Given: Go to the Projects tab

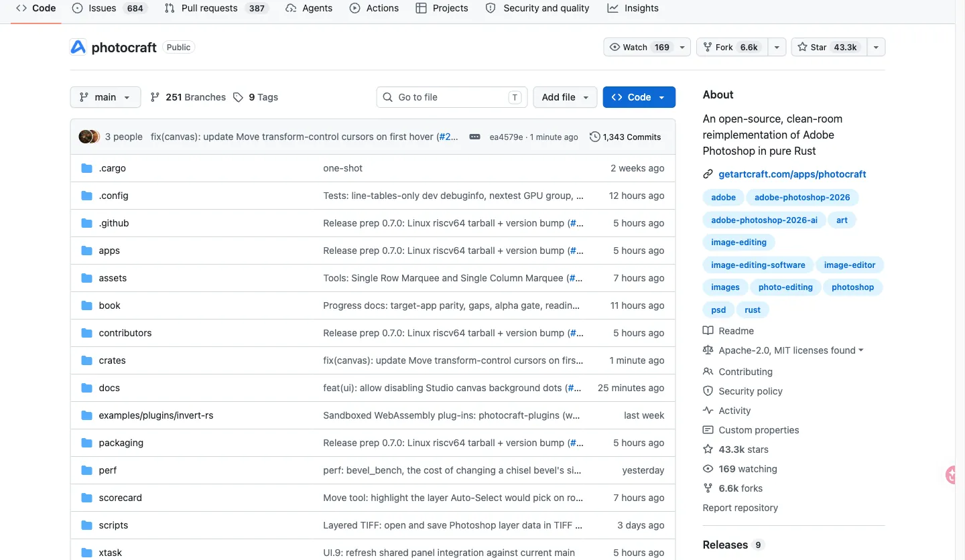Looking at the screenshot, I should (x=442, y=8).
